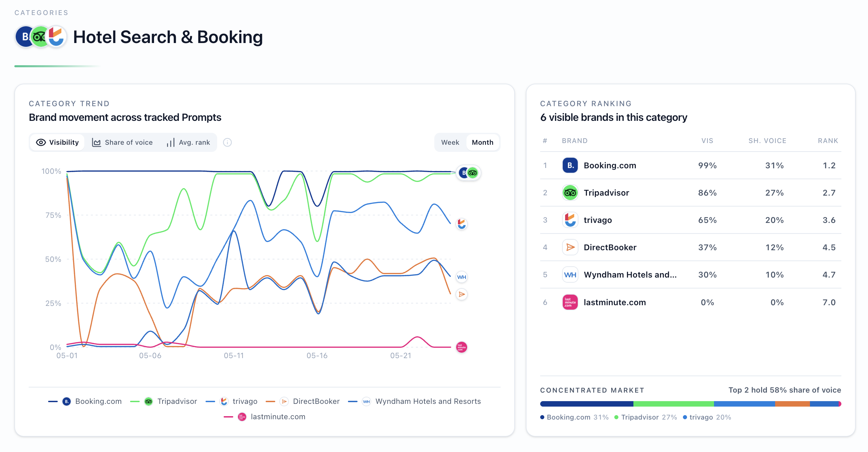Open Booking.com brand row

[x=690, y=165]
